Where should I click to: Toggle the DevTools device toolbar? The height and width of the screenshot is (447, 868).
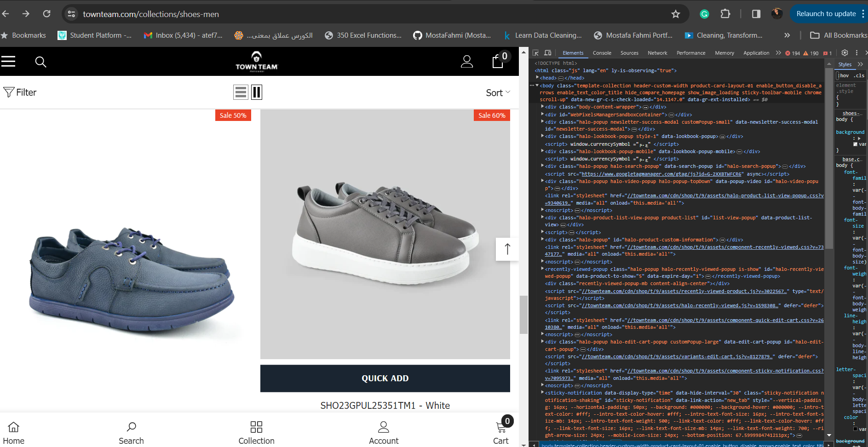pos(548,53)
